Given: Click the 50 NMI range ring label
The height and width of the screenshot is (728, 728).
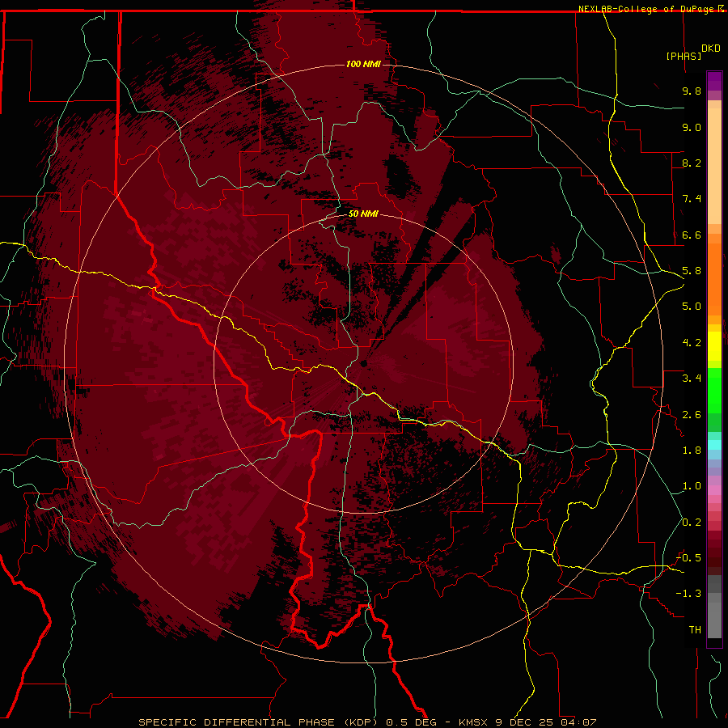Looking at the screenshot, I should pos(363,214).
